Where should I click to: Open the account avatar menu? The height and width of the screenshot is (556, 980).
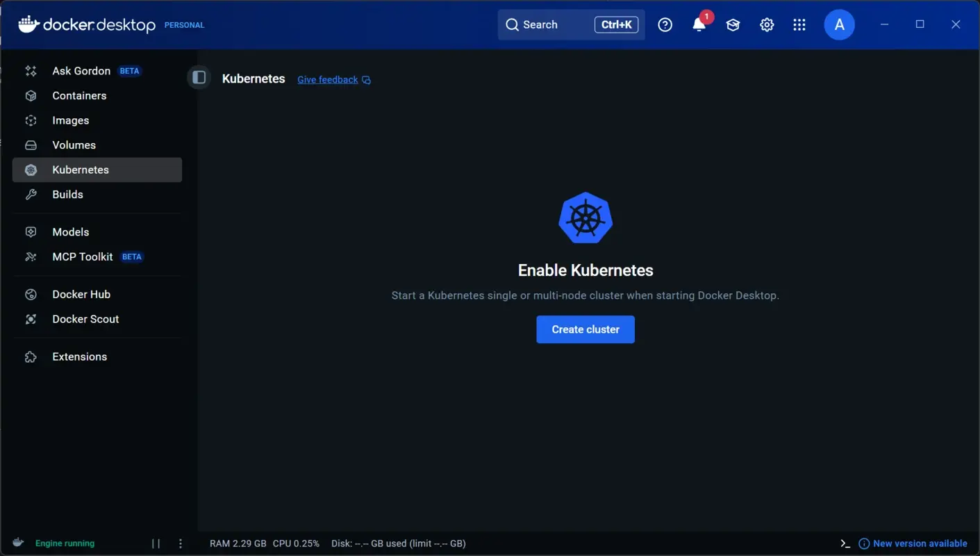839,24
